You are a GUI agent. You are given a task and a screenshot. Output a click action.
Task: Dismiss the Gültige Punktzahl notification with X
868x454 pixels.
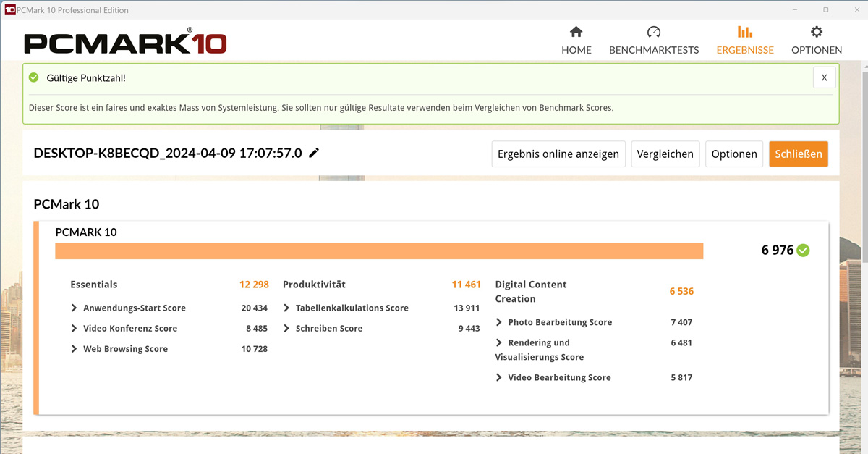click(824, 77)
